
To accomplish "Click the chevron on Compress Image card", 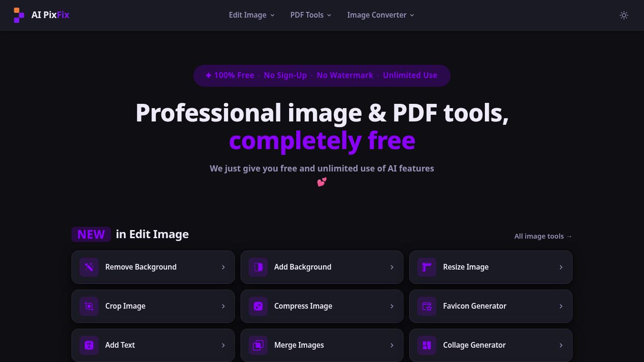I will [392, 306].
